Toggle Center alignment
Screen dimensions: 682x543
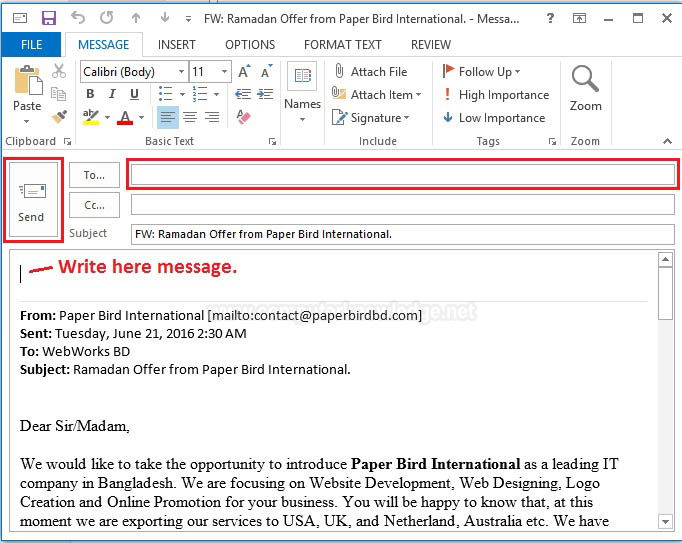tap(190, 117)
